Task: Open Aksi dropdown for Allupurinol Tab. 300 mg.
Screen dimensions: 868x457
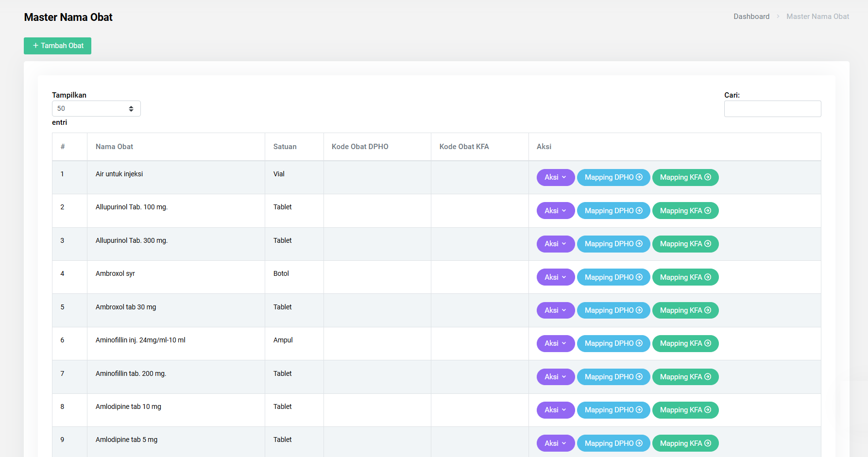Action: click(556, 244)
